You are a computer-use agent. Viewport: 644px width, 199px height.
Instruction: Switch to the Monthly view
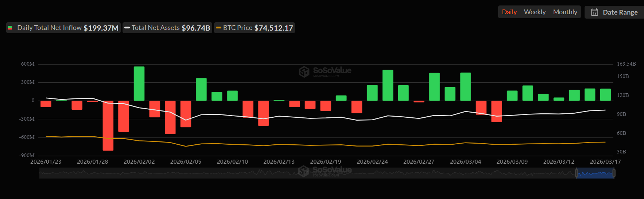click(565, 12)
